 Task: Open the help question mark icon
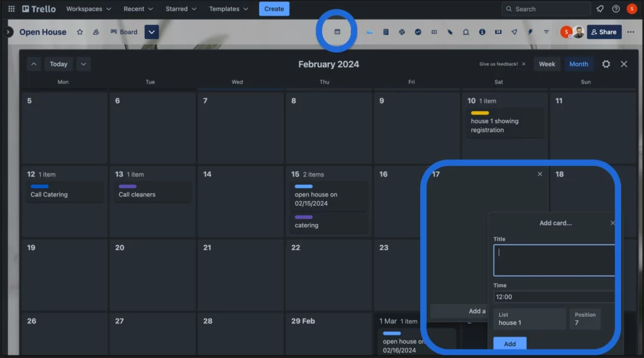point(616,9)
